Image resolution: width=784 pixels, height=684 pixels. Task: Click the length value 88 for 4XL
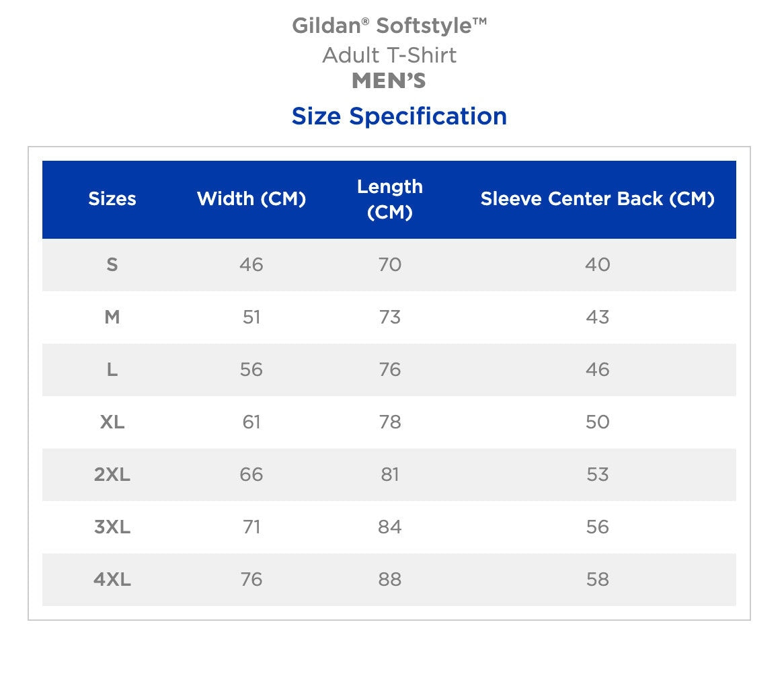pyautogui.click(x=390, y=580)
